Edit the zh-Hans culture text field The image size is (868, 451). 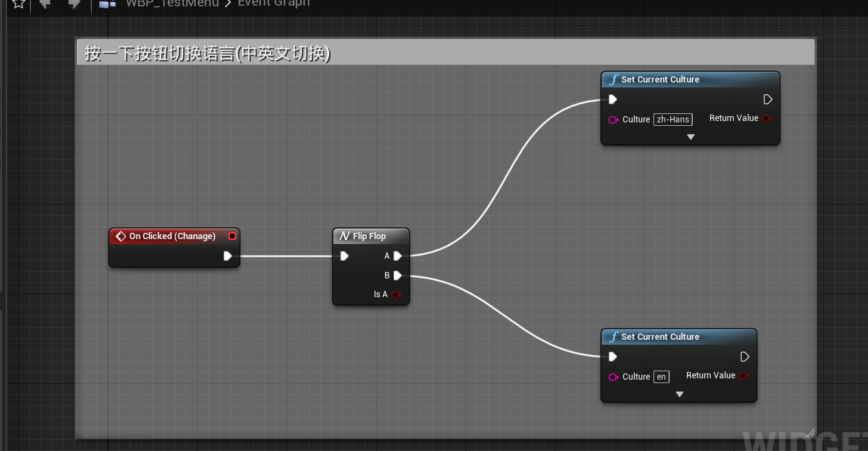673,120
